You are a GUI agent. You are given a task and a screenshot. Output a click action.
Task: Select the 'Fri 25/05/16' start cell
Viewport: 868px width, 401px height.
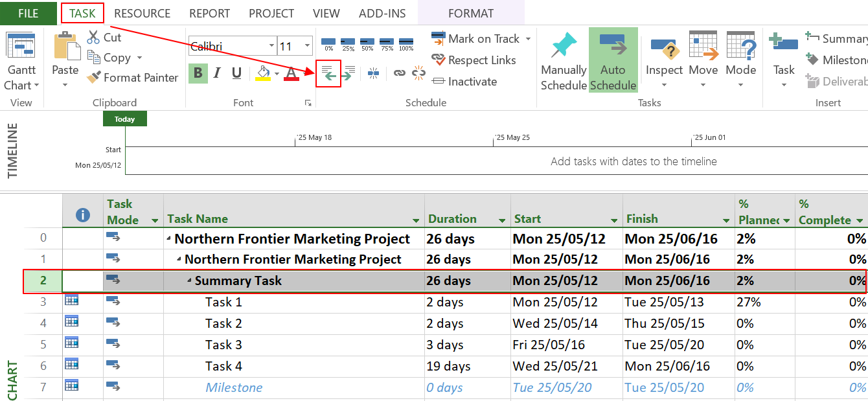pos(566,345)
